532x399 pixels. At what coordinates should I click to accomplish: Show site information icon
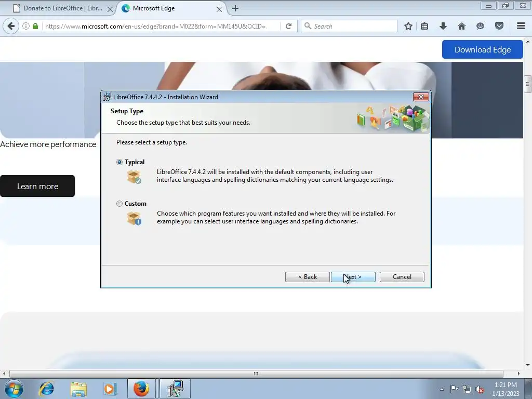[x=26, y=26]
